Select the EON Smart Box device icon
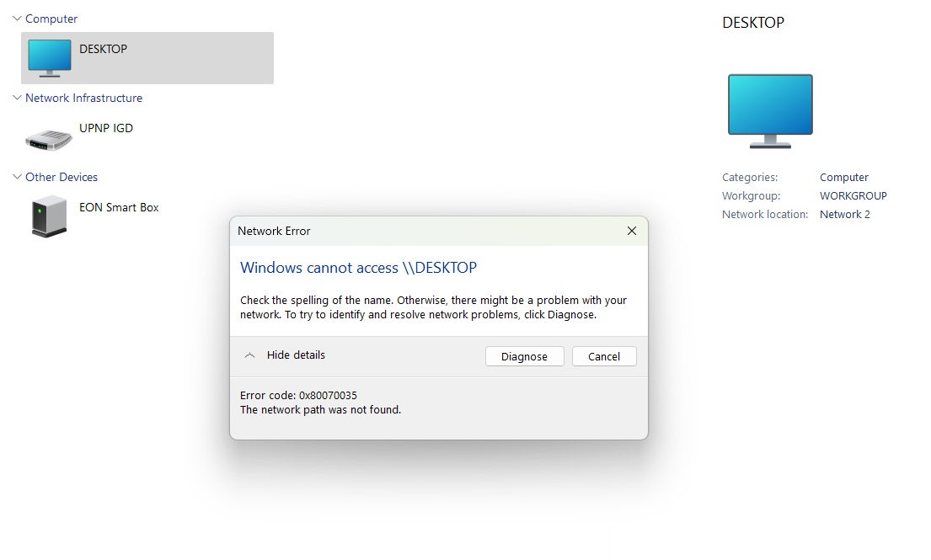 click(x=49, y=216)
